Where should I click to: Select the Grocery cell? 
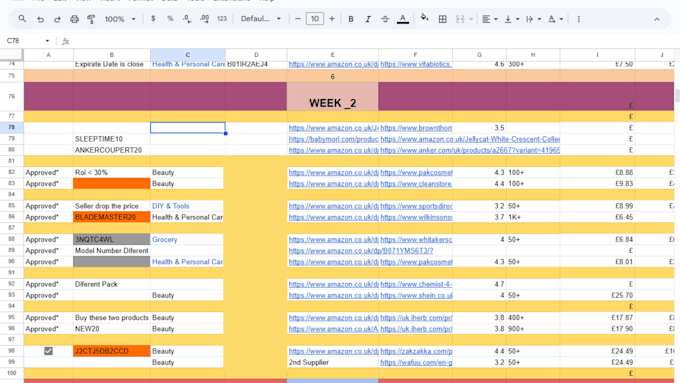point(188,239)
